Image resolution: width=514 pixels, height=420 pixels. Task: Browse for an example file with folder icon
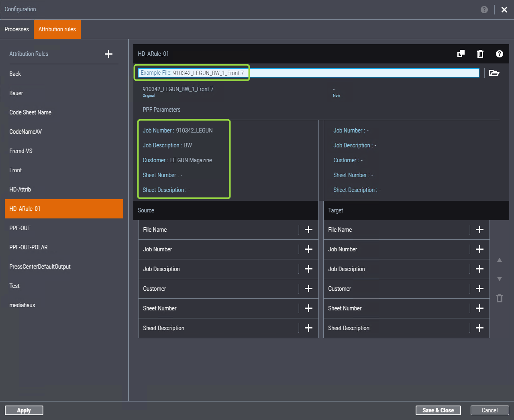tap(494, 73)
